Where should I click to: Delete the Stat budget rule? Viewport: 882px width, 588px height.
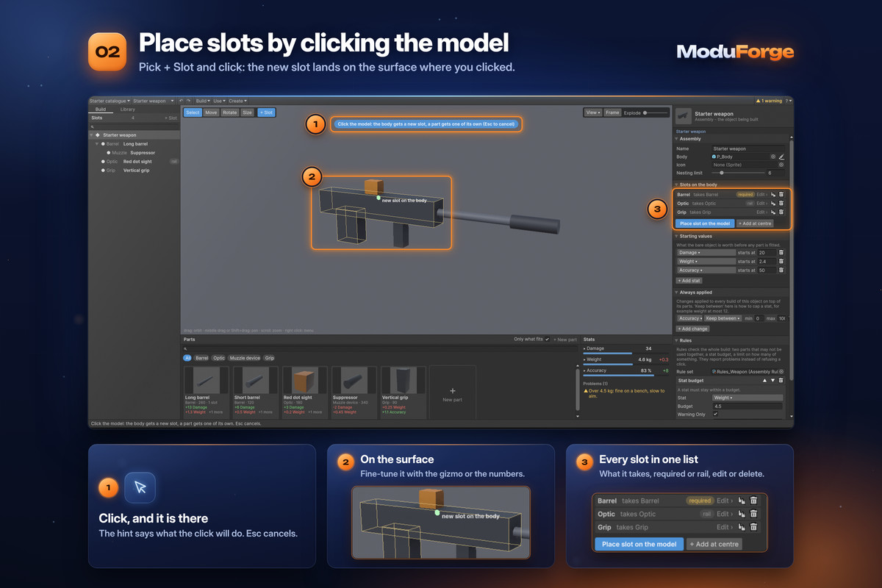[x=781, y=381]
